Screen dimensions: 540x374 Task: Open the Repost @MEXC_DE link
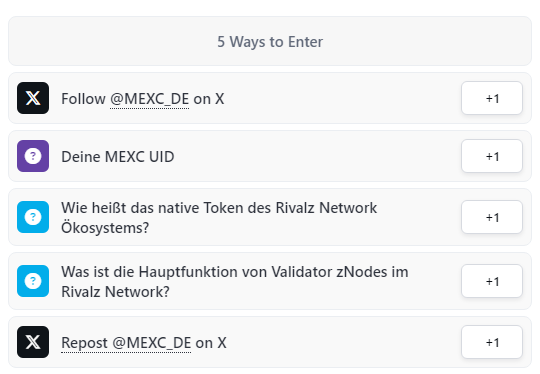pos(126,343)
